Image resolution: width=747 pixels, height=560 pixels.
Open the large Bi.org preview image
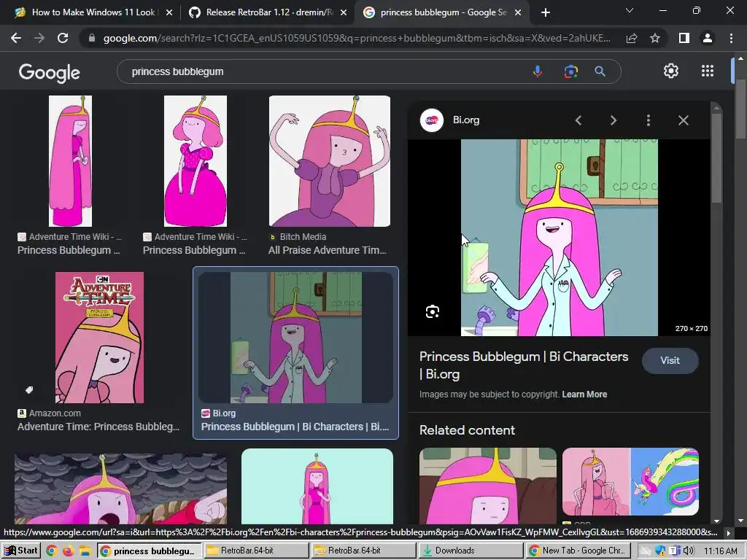click(560, 238)
